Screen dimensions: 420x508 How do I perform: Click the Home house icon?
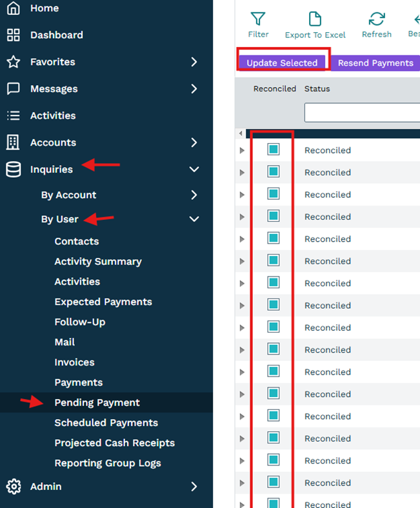pyautogui.click(x=13, y=8)
